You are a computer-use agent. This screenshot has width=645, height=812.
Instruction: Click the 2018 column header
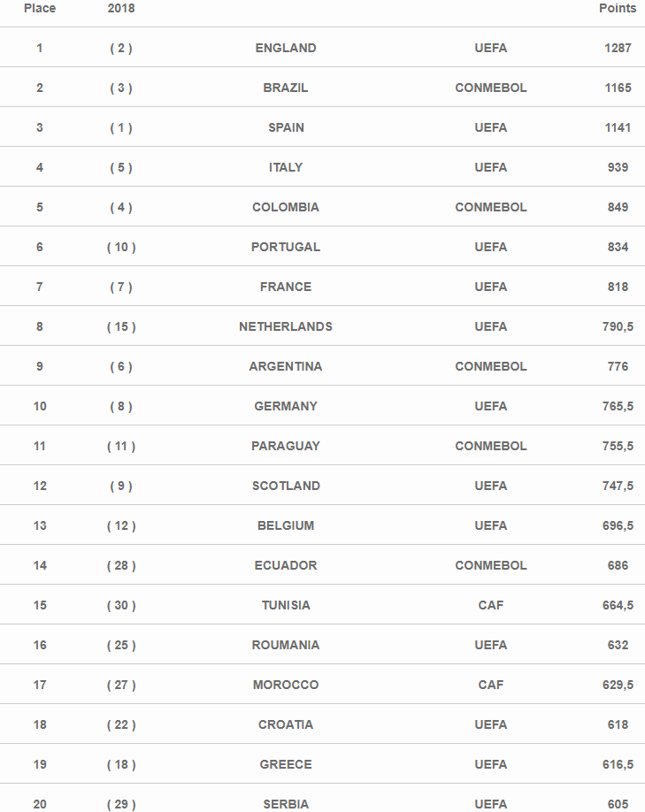click(121, 8)
